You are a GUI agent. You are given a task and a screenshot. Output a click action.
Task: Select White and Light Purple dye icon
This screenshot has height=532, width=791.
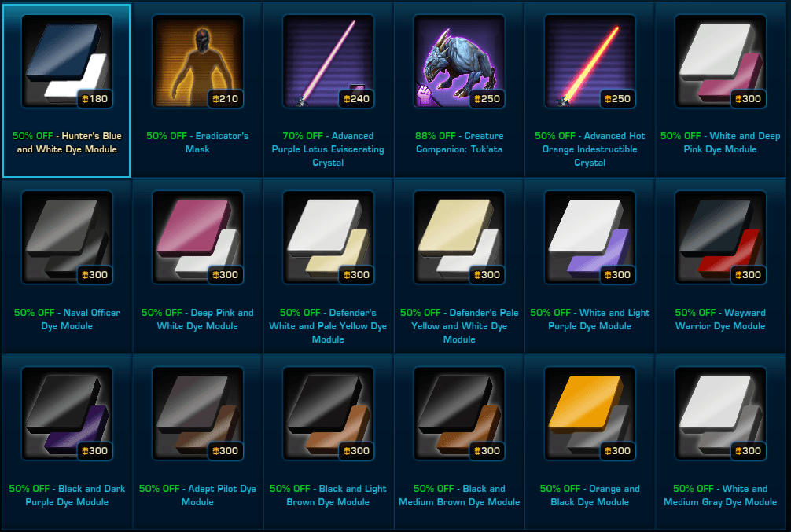[590, 237]
